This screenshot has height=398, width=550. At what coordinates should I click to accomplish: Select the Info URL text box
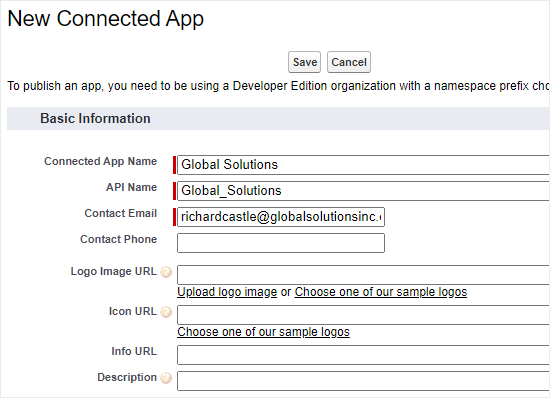pos(363,355)
